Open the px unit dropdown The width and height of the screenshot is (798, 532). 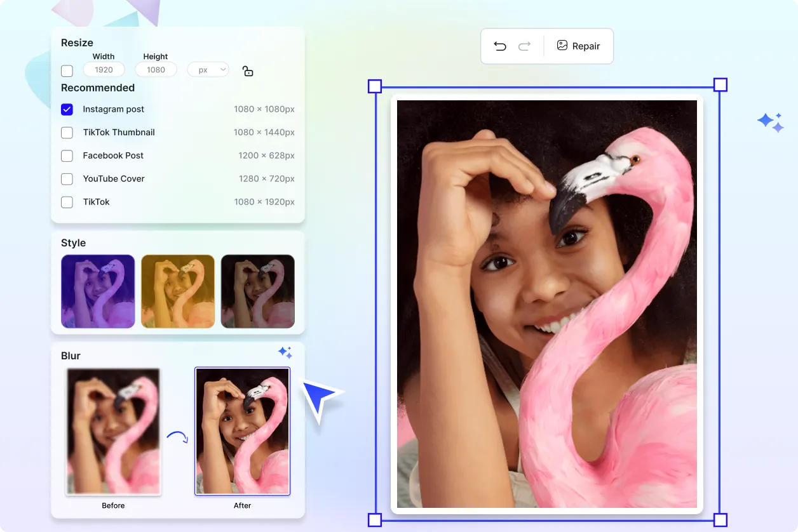point(208,70)
